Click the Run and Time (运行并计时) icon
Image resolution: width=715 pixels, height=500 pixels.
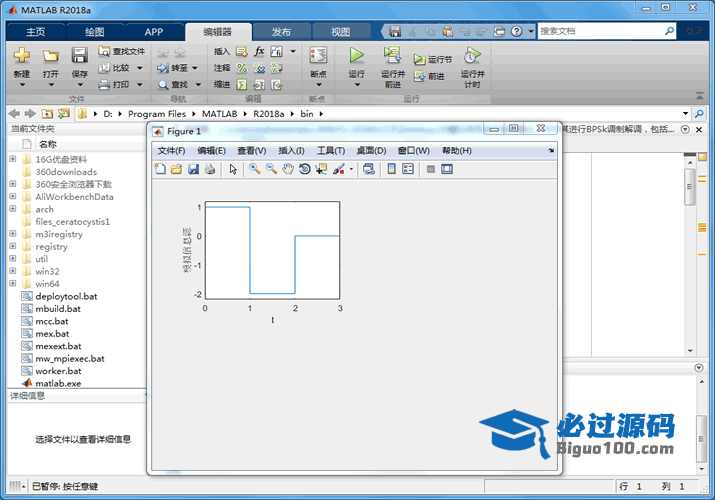[x=472, y=55]
